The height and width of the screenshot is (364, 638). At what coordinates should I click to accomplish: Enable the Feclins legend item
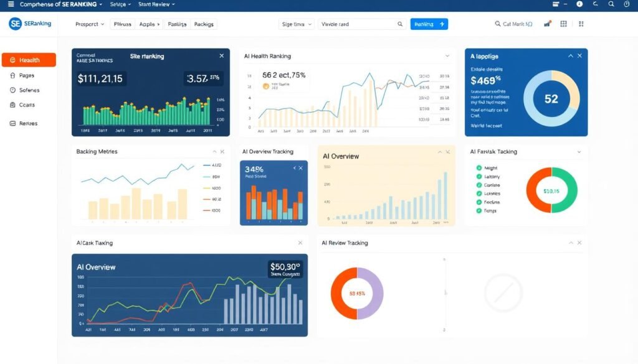[480, 202]
